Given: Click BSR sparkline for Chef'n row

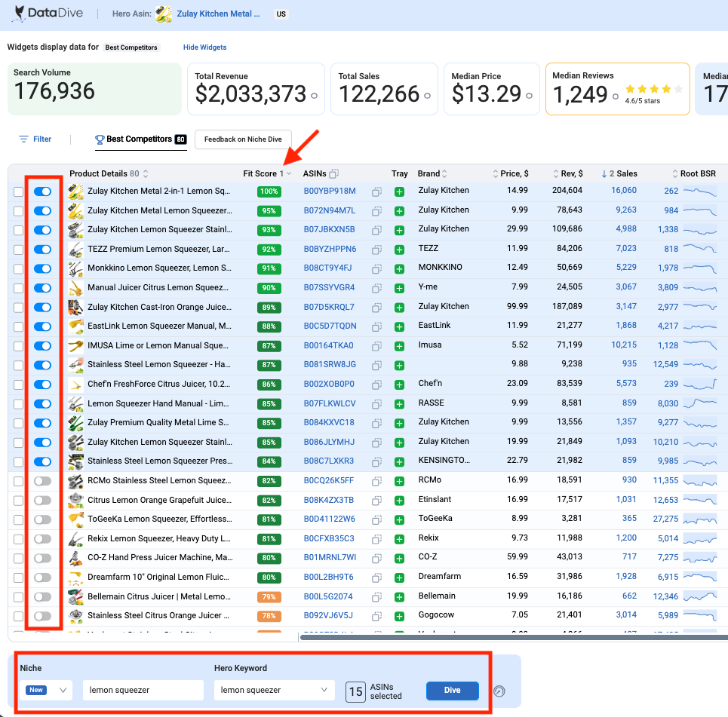Looking at the screenshot, I should click(x=699, y=385).
